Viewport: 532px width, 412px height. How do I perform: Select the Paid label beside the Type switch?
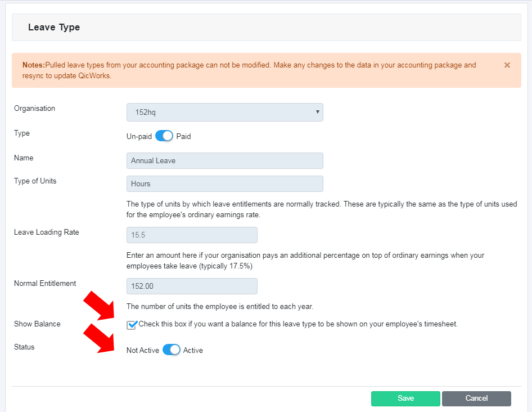pos(183,137)
